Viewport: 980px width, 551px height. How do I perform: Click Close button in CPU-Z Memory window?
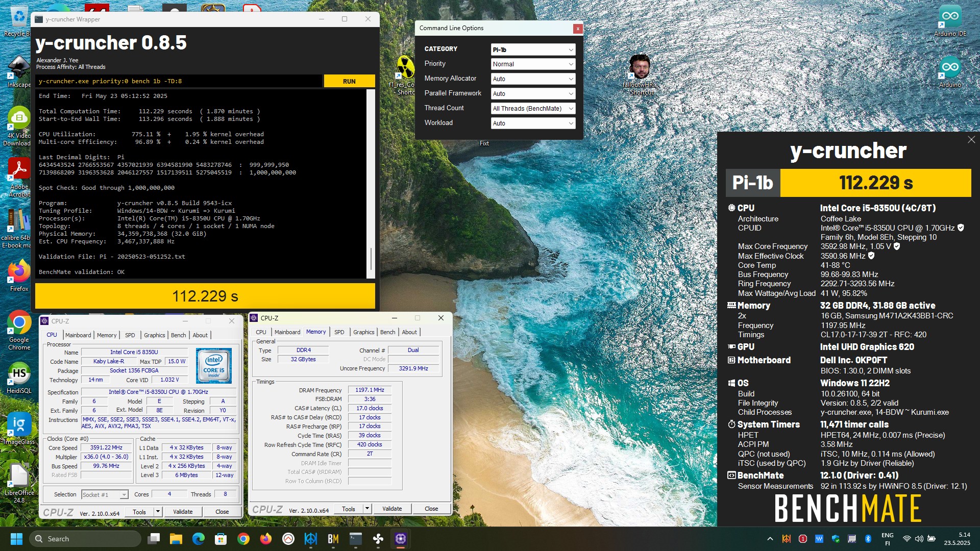coord(431,509)
